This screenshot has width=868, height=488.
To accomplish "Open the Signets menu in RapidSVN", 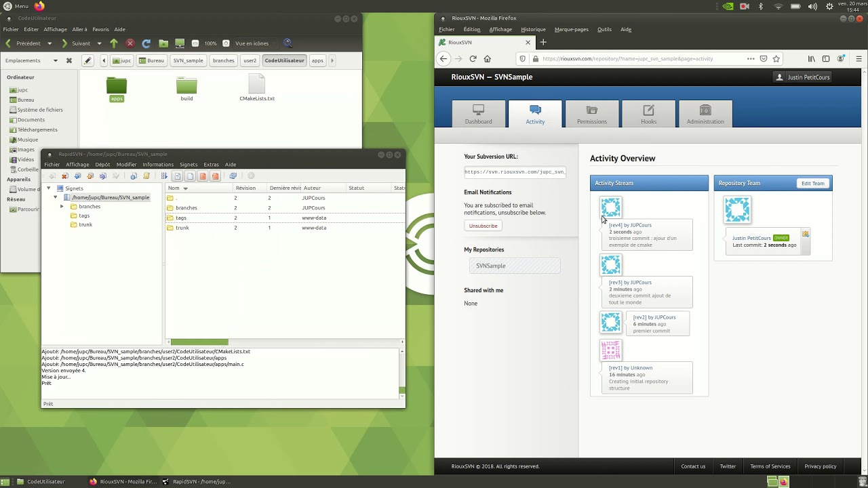I will [x=189, y=165].
